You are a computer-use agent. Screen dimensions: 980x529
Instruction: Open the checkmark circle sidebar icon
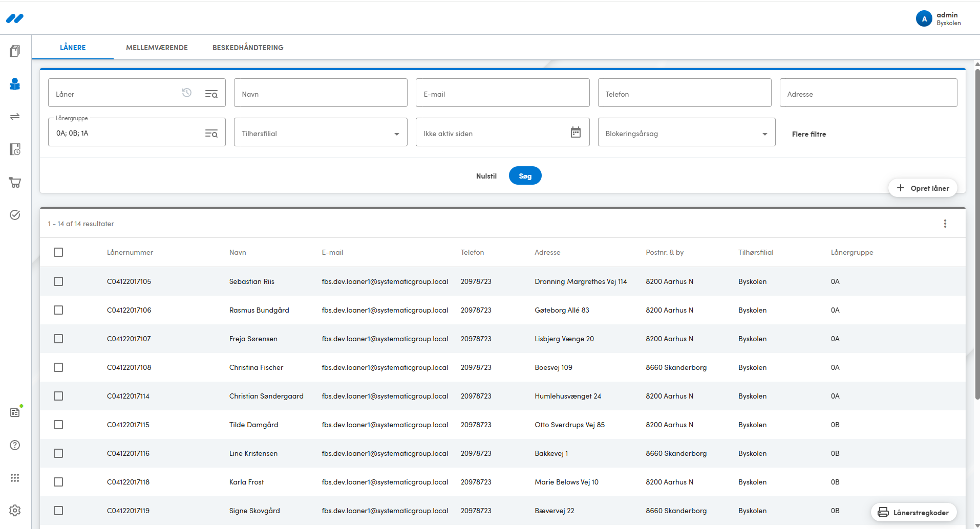[x=15, y=215]
